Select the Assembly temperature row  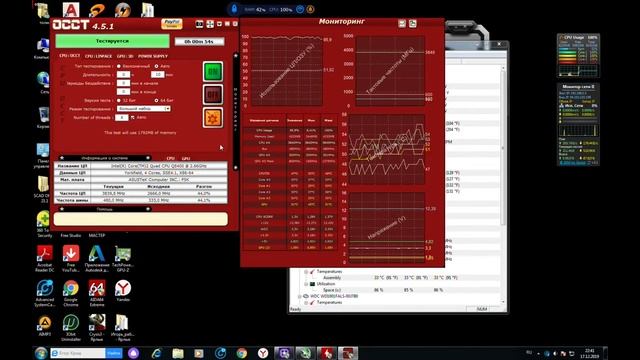tap(395, 278)
